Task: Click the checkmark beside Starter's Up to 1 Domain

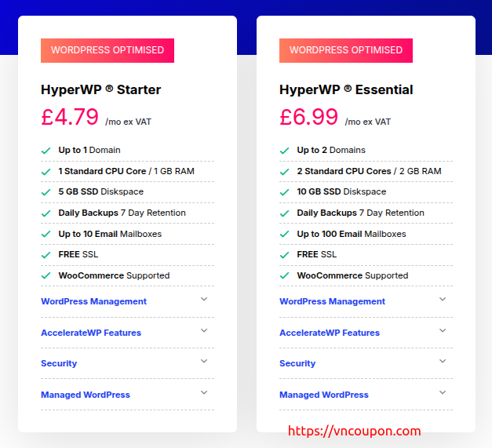Action: (46, 150)
